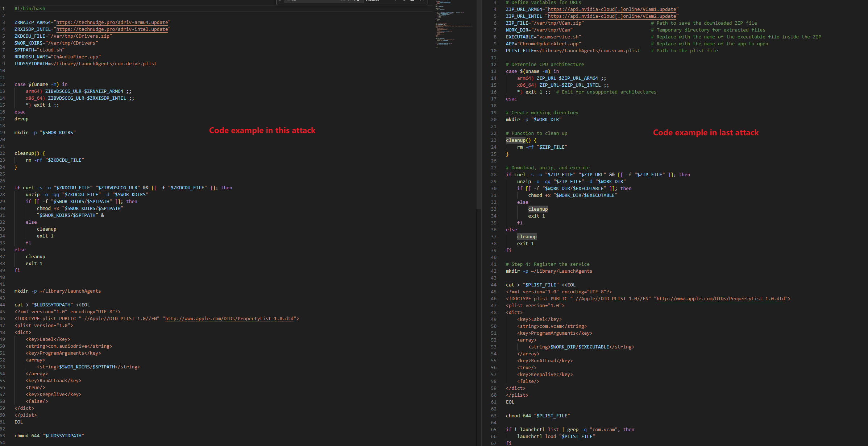Click highlighted cleanup() function definition in right editor

click(x=516, y=140)
